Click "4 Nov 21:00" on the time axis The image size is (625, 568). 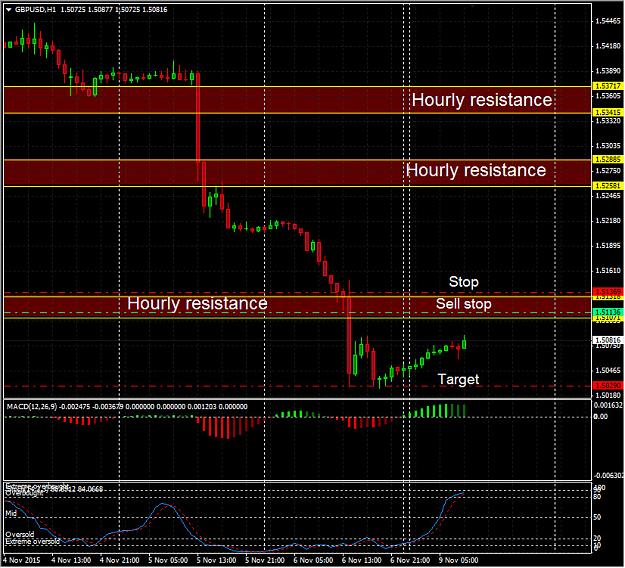pyautogui.click(x=119, y=560)
